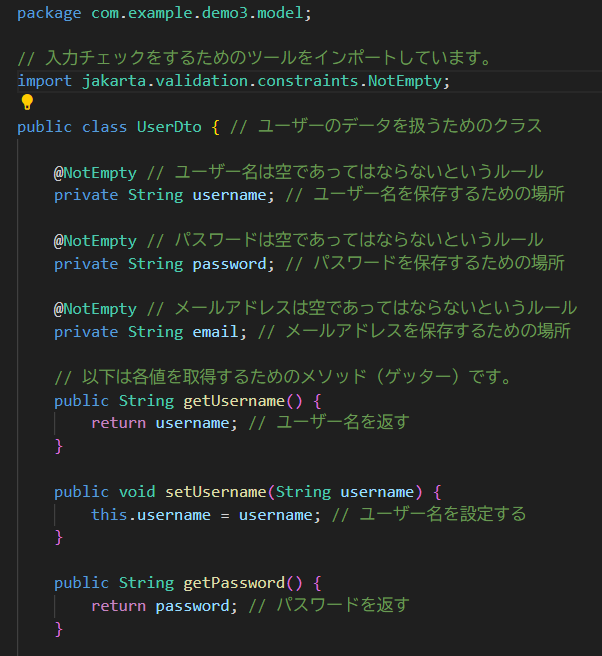Click this.username in the setter body
The height and width of the screenshot is (656, 602).
click(151, 514)
